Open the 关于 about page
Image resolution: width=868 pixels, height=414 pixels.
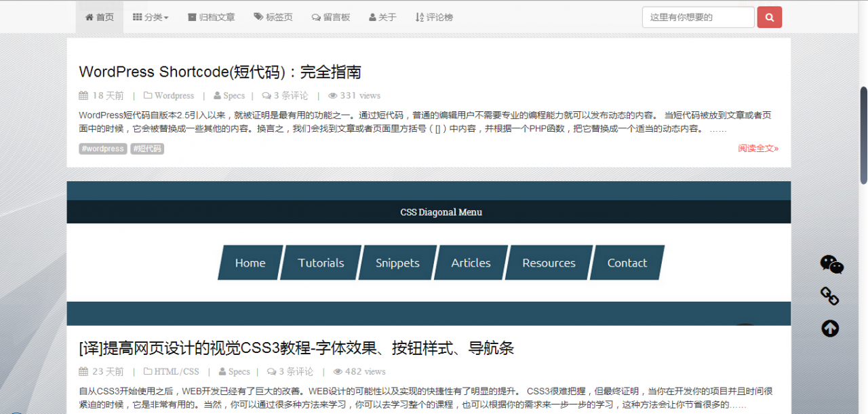point(383,17)
